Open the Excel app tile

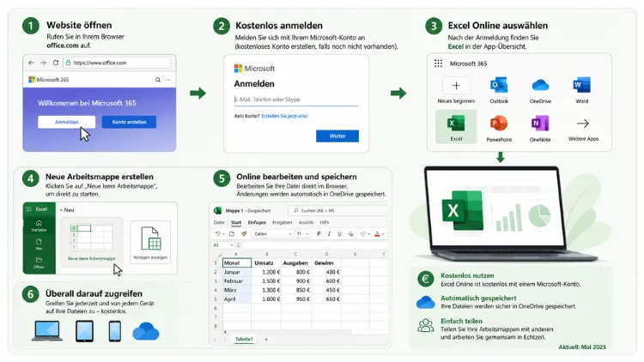click(x=456, y=126)
